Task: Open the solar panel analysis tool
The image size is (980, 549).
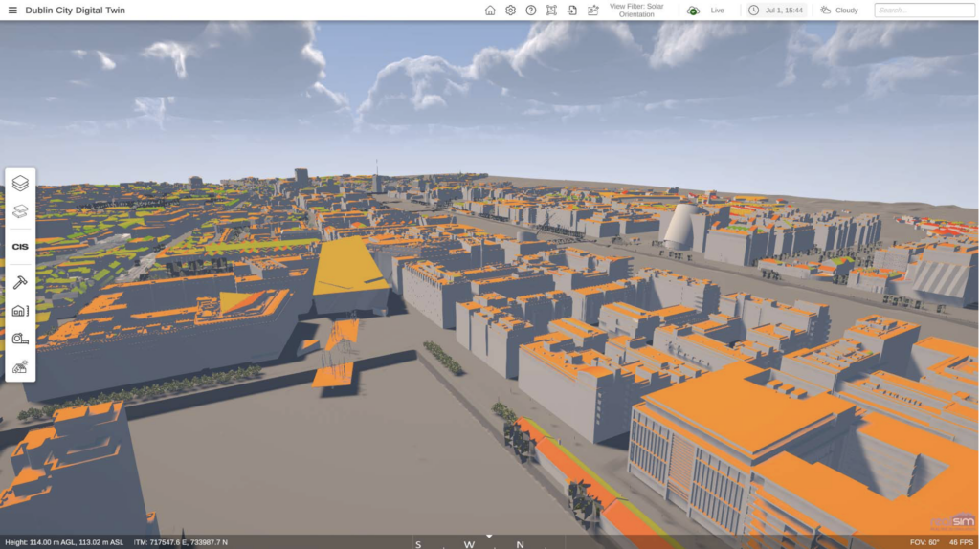Action: [x=20, y=366]
